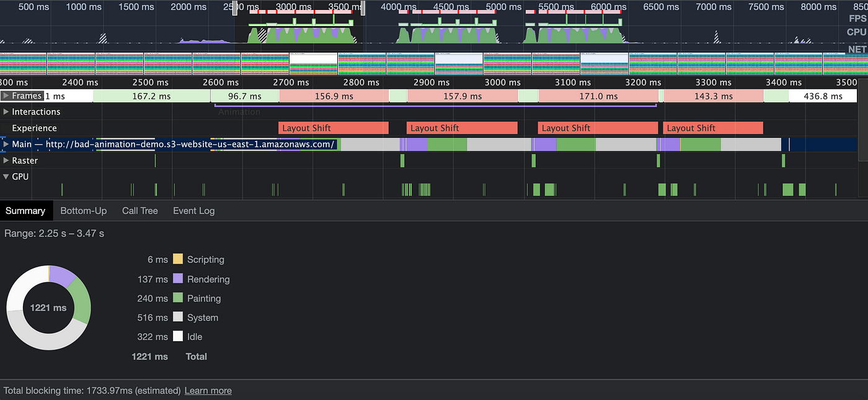
Task: Switch to the Bottom-Up tab
Action: (83, 211)
